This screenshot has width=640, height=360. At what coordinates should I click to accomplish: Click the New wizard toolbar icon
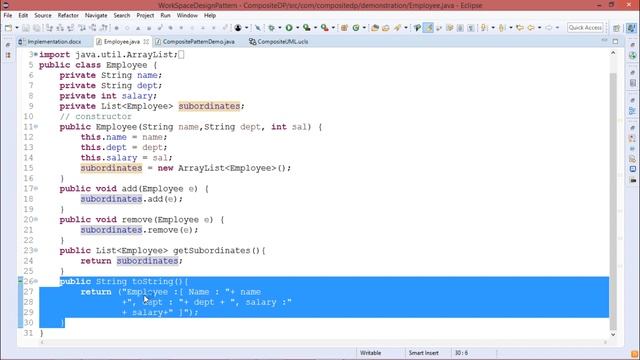click(x=9, y=28)
